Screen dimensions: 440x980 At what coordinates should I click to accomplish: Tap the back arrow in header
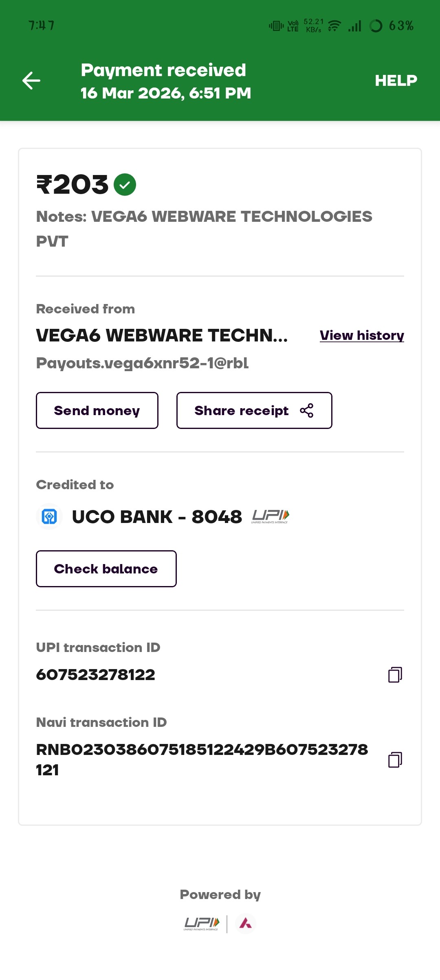tap(31, 81)
